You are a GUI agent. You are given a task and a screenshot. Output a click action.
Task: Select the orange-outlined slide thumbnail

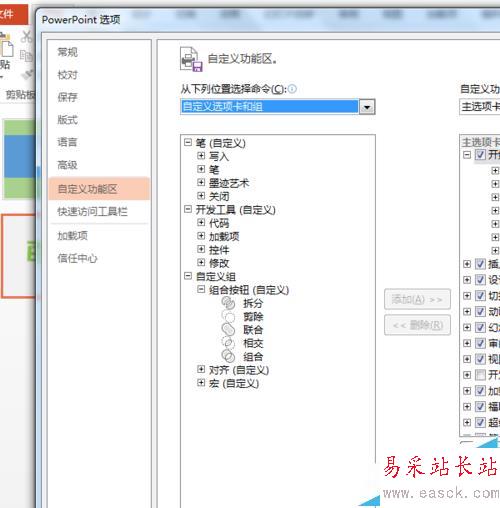coord(18,256)
